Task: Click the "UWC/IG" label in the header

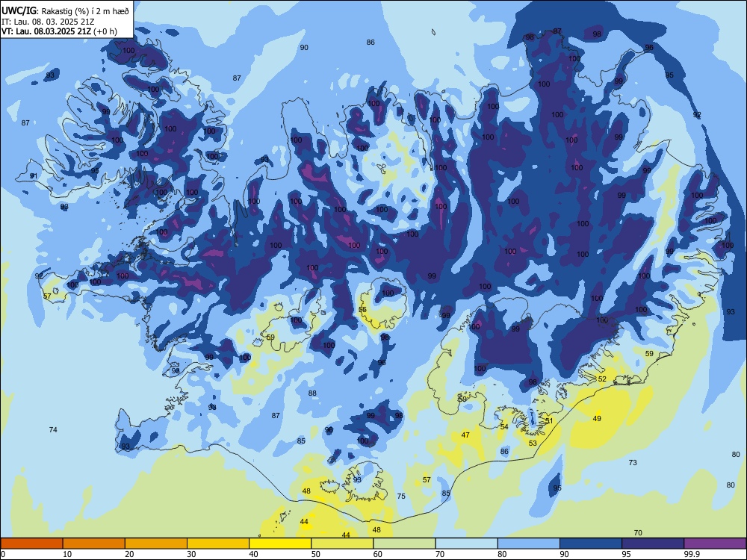Action: point(19,11)
